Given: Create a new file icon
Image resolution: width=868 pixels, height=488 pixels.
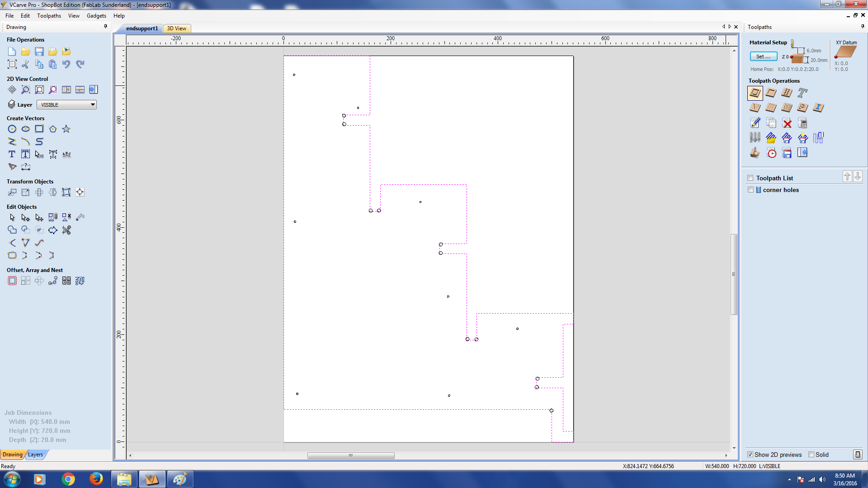Looking at the screenshot, I should (x=12, y=52).
